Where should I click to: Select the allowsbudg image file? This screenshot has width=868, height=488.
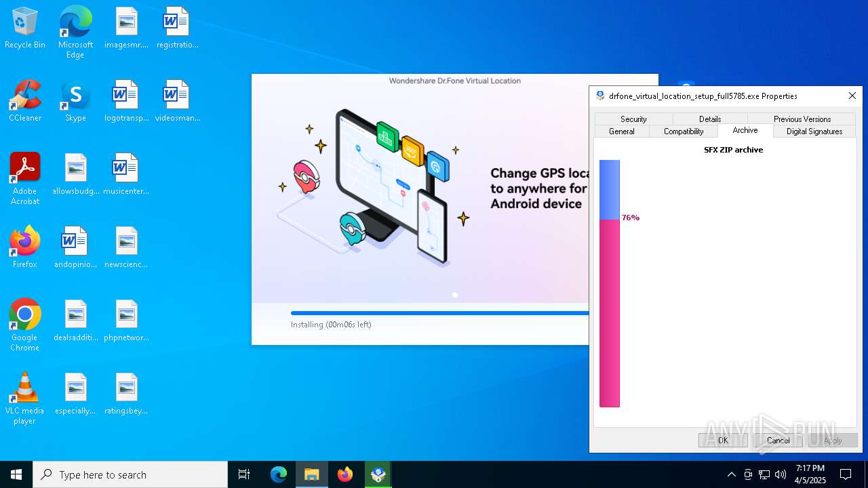point(75,175)
